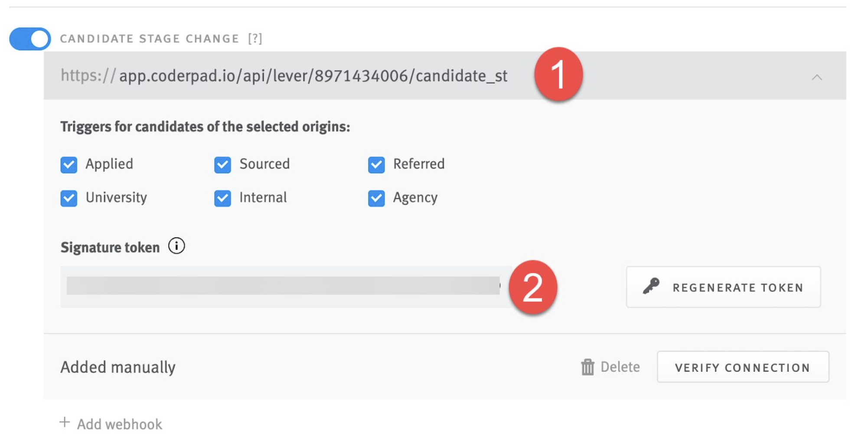Click Add webhook
Screen dimensions: 868x437
118,423
